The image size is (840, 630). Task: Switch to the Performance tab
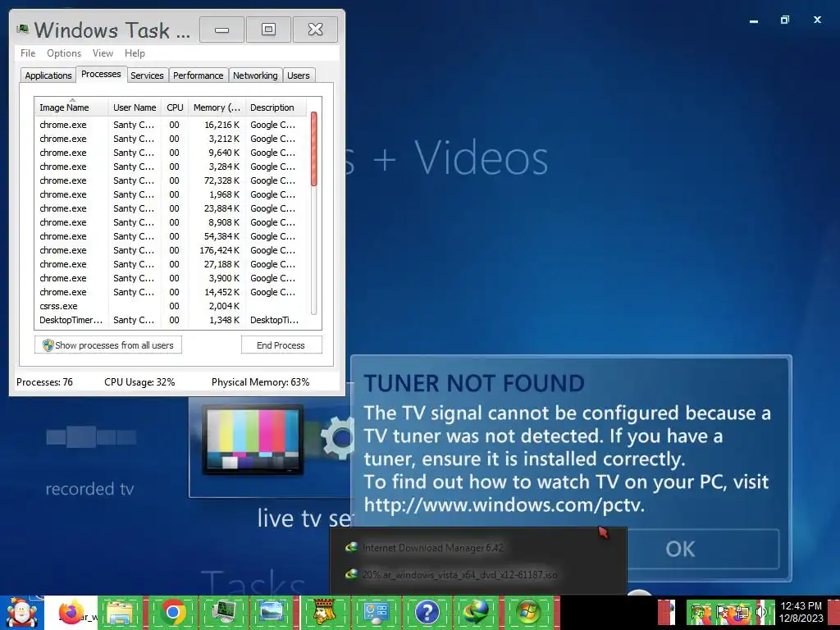(x=198, y=75)
